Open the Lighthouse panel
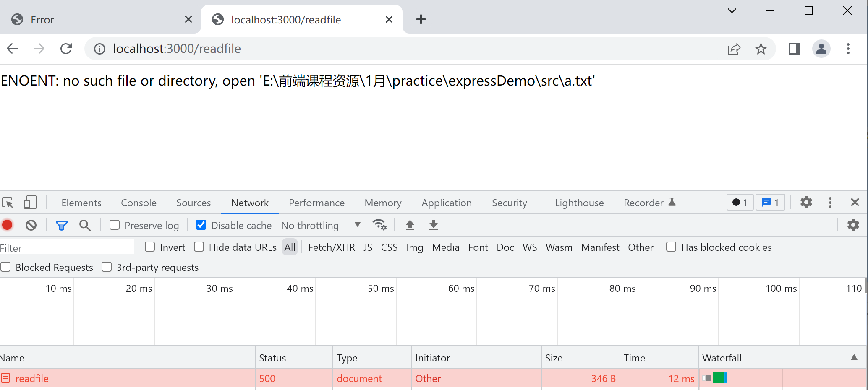The width and height of the screenshot is (868, 390). point(579,203)
